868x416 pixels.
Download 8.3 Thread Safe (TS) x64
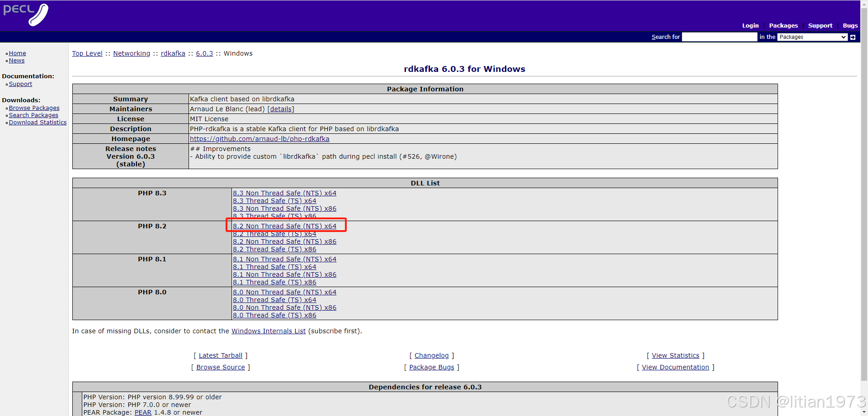(274, 201)
